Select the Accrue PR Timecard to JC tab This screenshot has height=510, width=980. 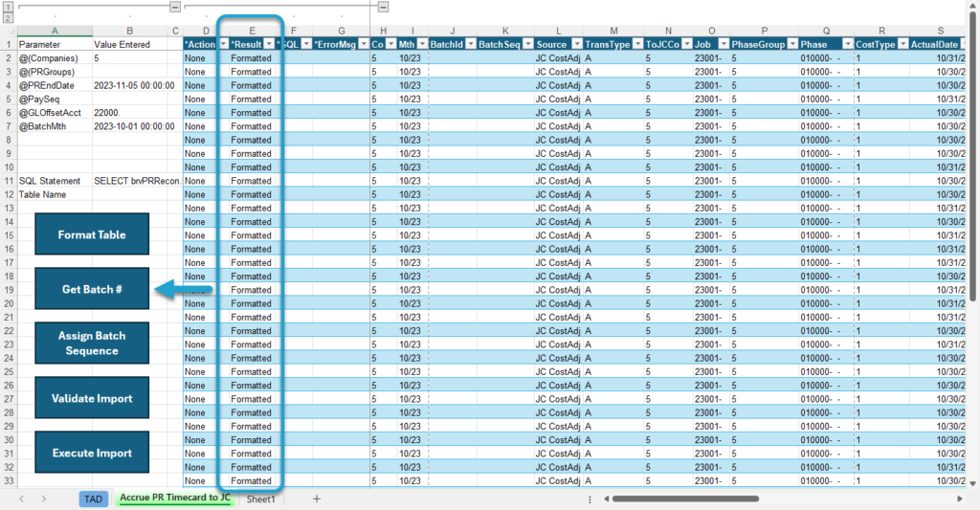pos(175,499)
